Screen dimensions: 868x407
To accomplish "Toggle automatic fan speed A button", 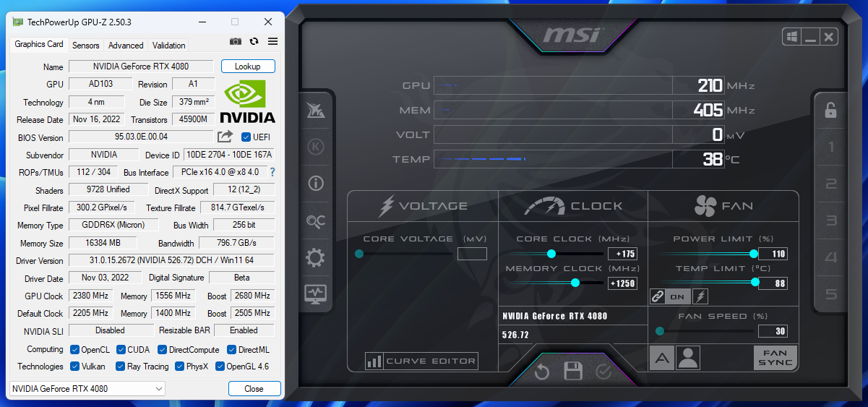I will [662, 357].
